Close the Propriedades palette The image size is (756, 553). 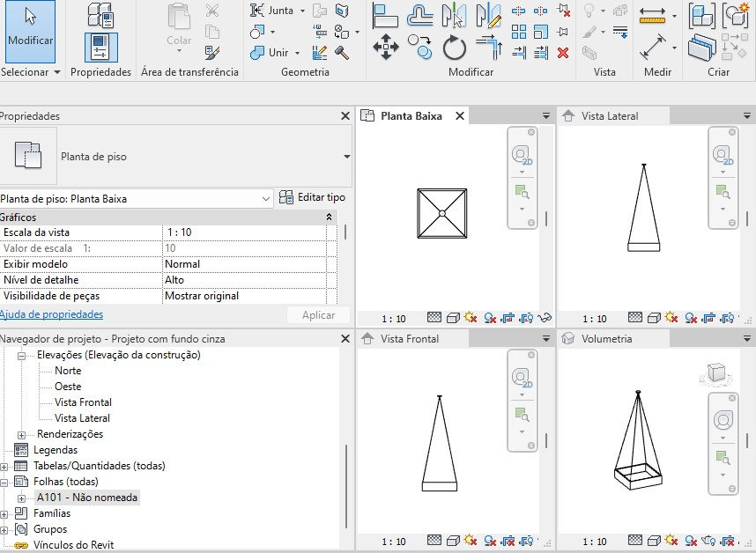(x=345, y=116)
